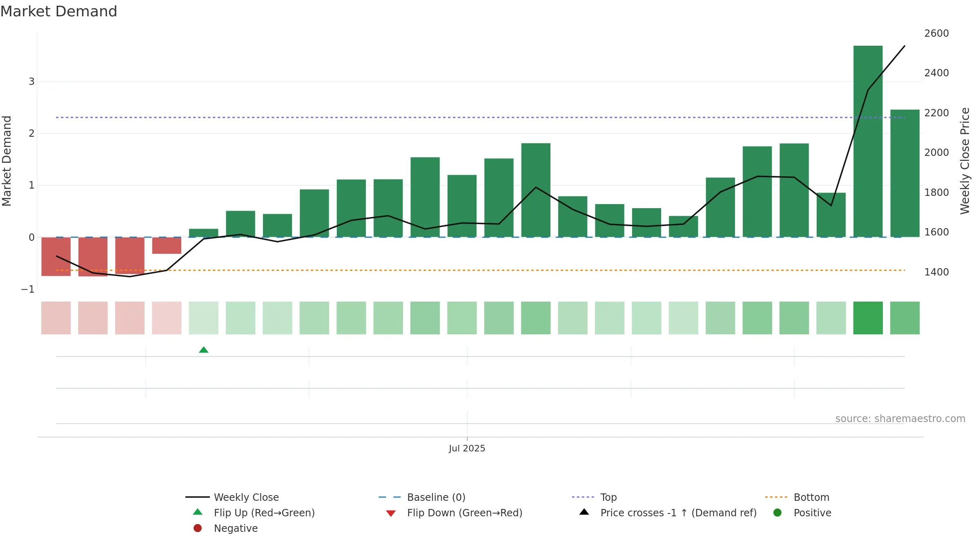Click the tallest green demand bar

point(868,141)
